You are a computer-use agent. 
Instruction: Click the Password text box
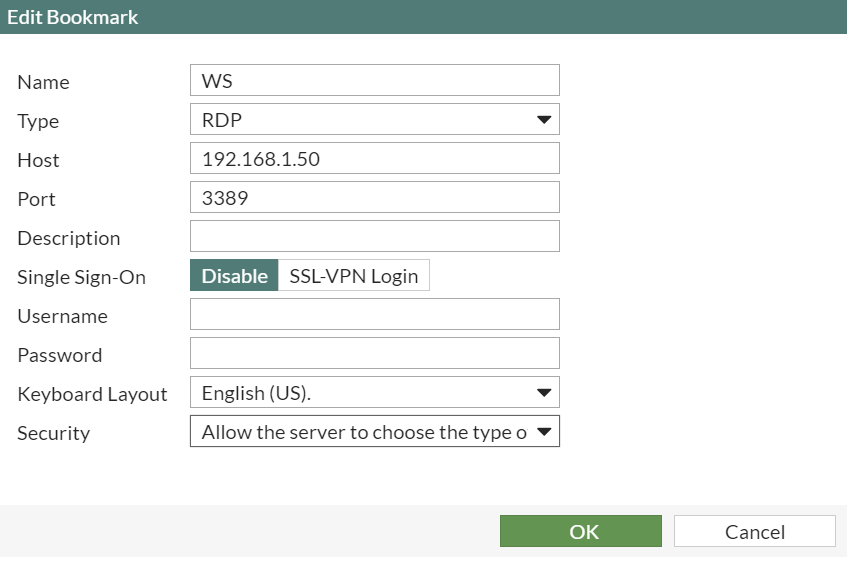(x=374, y=353)
